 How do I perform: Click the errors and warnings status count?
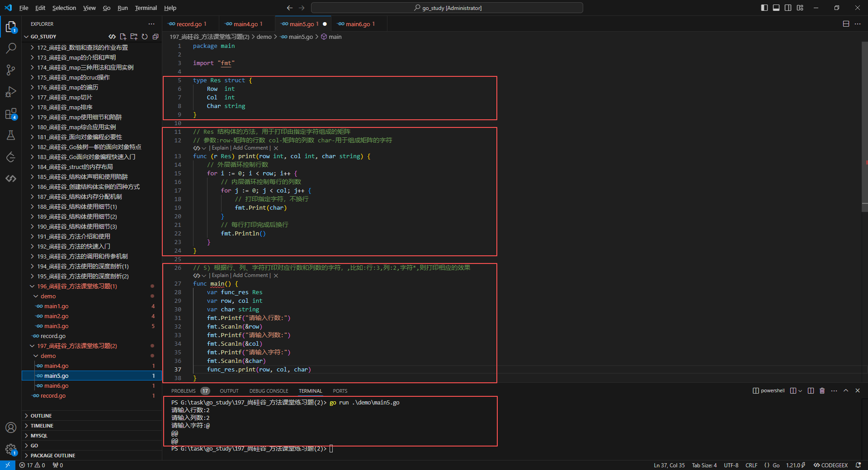tap(32, 465)
